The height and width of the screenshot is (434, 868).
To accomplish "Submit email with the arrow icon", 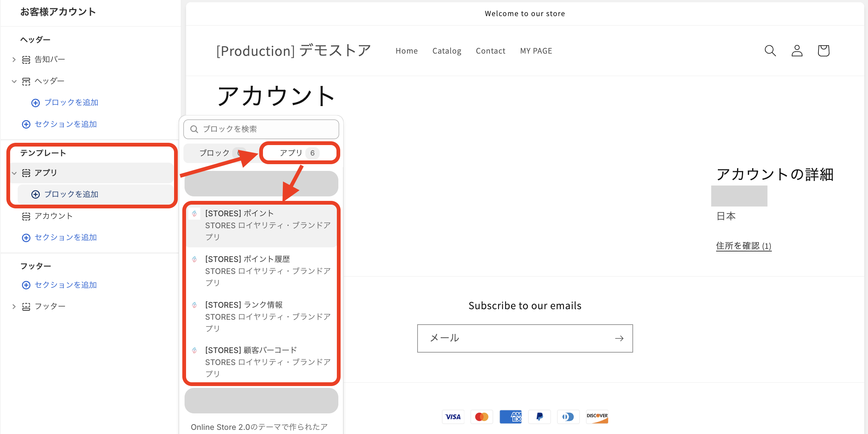I will coord(619,338).
